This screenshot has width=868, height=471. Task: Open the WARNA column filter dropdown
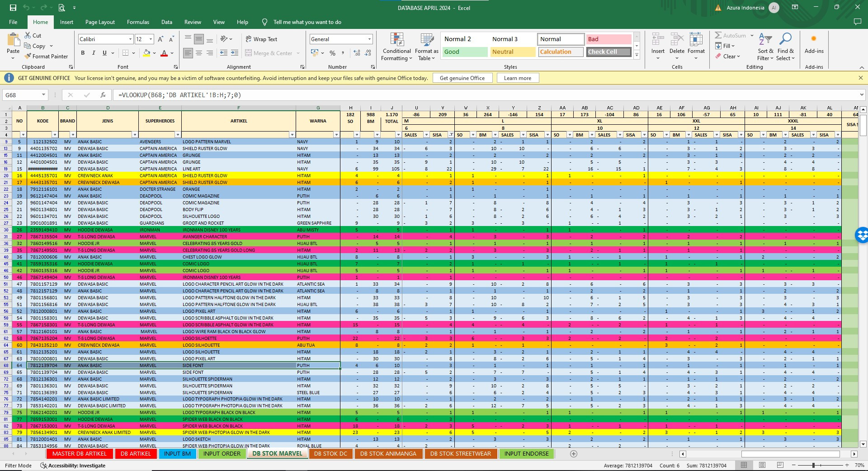[336, 135]
